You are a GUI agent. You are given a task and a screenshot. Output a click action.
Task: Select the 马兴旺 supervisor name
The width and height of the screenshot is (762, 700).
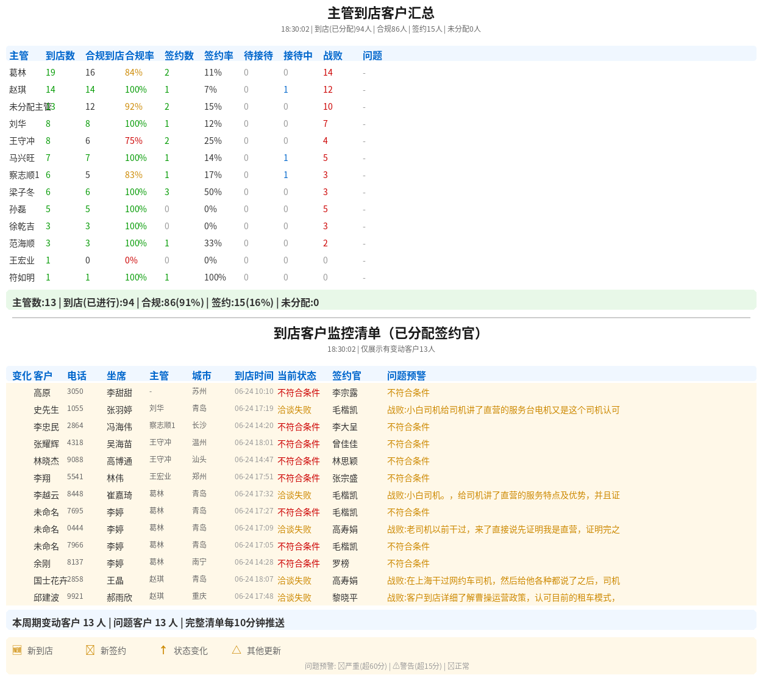pos(22,158)
